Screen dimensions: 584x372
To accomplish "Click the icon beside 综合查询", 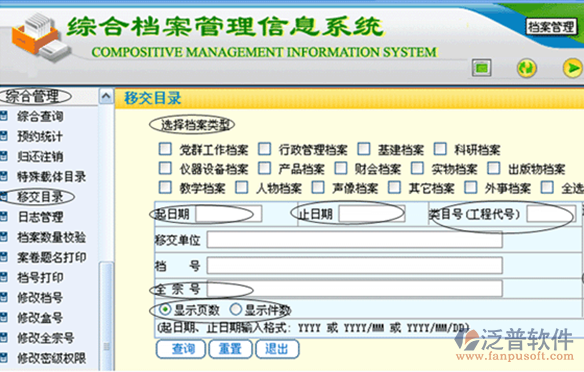I will coord(4,116).
